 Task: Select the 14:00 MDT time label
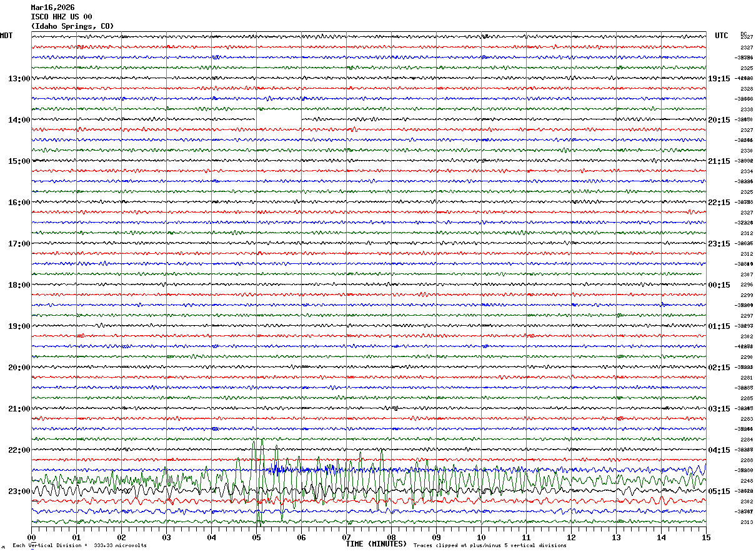pyautogui.click(x=19, y=120)
